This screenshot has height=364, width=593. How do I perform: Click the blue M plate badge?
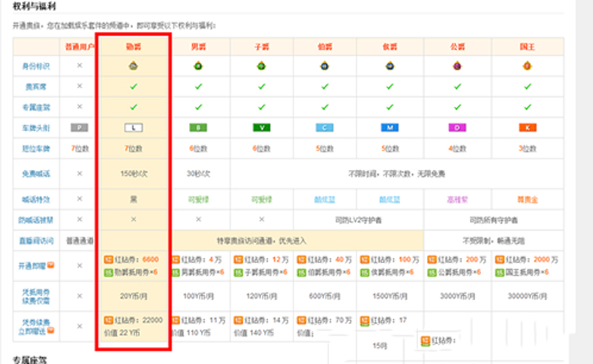(390, 128)
